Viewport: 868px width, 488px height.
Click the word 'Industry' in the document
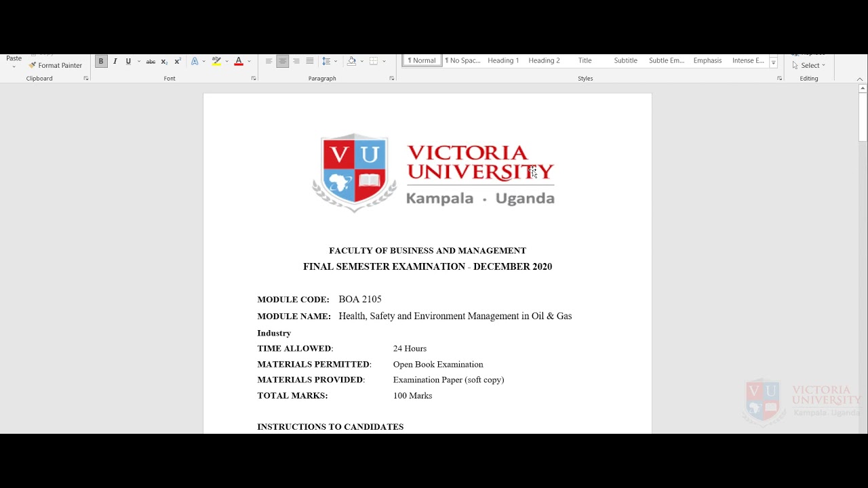[274, 333]
